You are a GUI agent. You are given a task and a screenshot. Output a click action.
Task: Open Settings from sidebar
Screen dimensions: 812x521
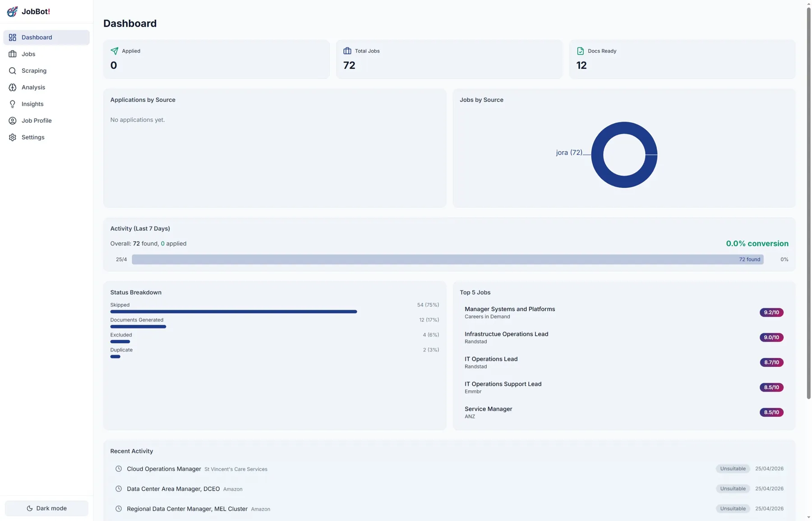[x=46, y=137]
